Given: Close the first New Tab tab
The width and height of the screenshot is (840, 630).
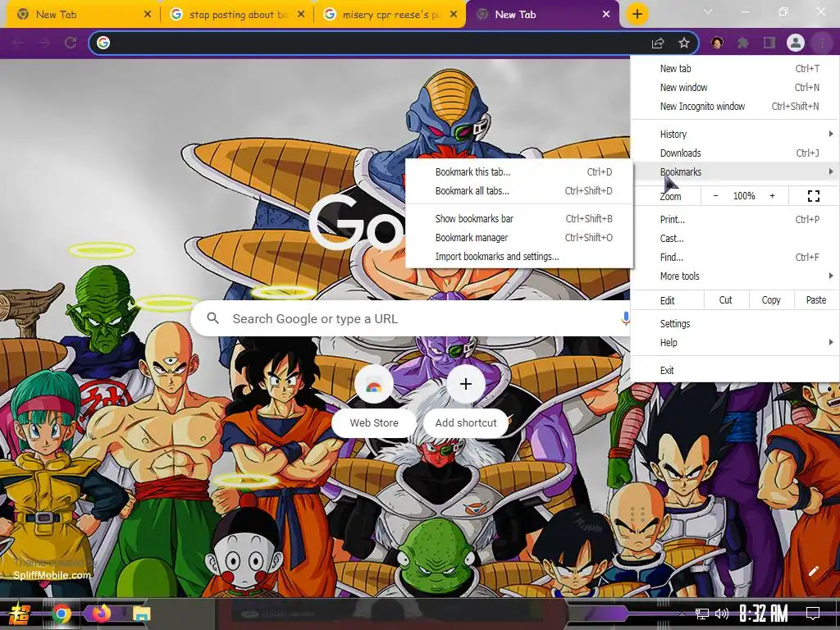Looking at the screenshot, I should coord(148,15).
